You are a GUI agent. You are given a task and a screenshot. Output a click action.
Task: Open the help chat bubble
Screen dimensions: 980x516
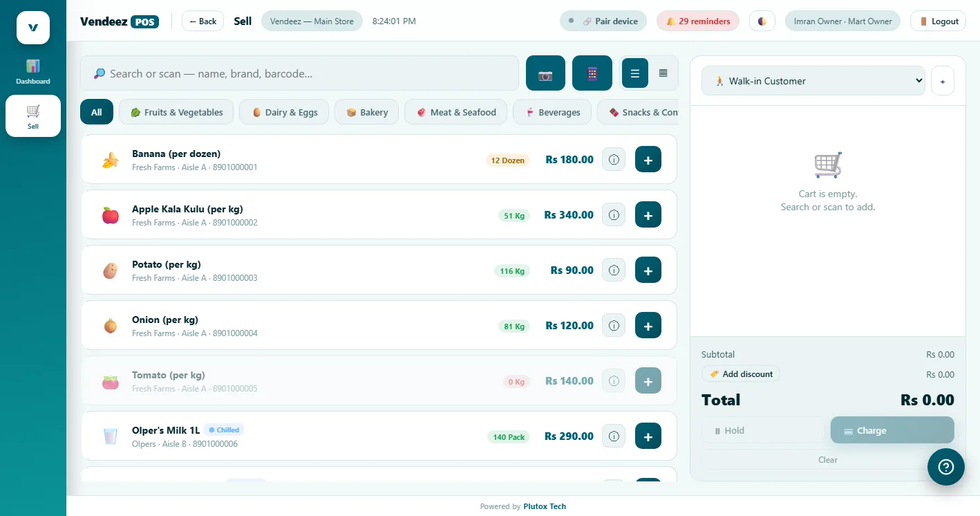pos(945,467)
